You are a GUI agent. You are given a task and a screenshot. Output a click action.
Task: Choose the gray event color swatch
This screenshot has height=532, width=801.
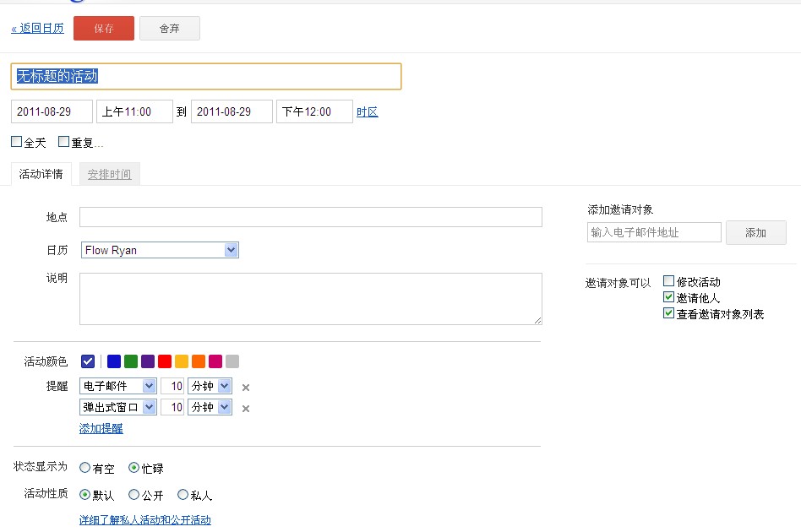click(232, 361)
